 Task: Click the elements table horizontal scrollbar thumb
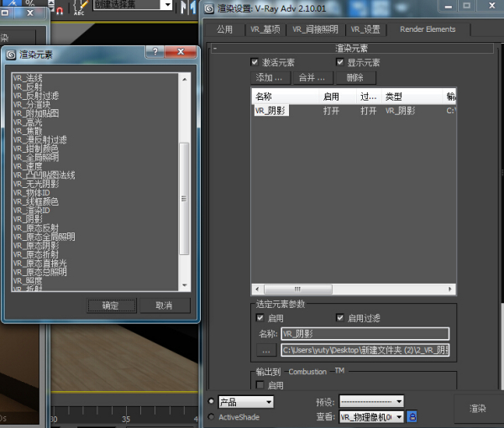298,290
